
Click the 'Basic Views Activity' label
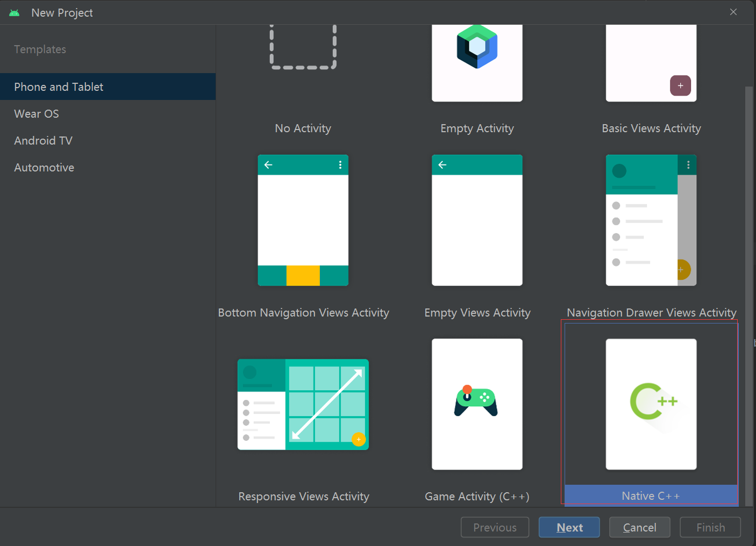651,128
